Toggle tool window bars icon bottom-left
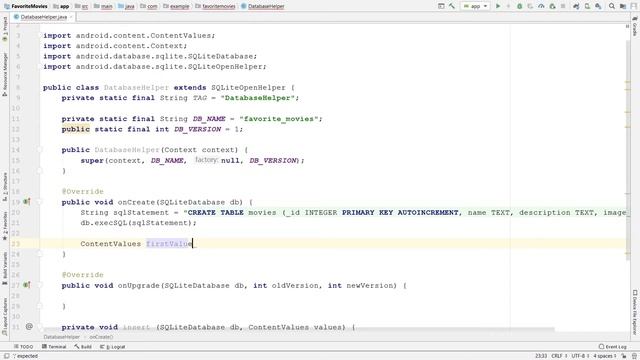640x360 pixels. pos(6,356)
